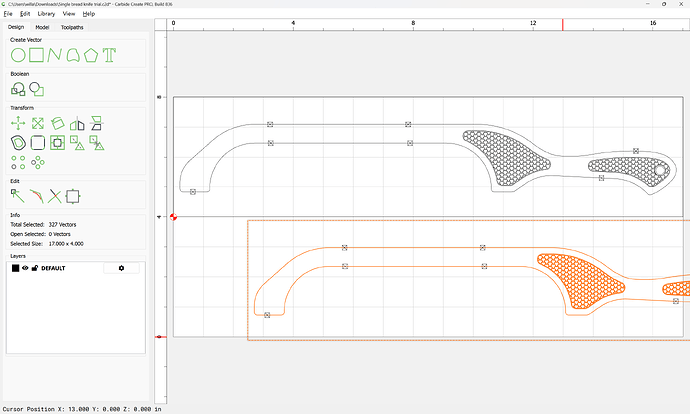This screenshot has height=414, width=690.
Task: Toggle visibility of the DEFAULT layer
Action: (25, 268)
